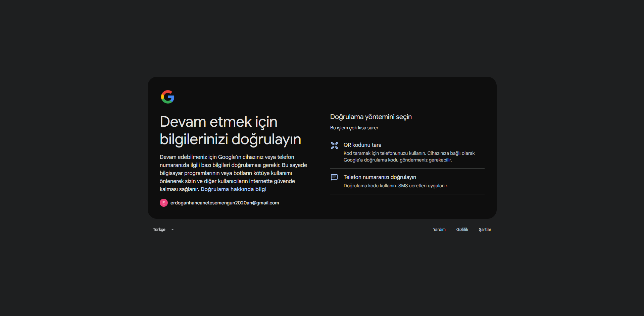Click the pink E account avatar
Screen dimensions: 644x316
point(163,203)
